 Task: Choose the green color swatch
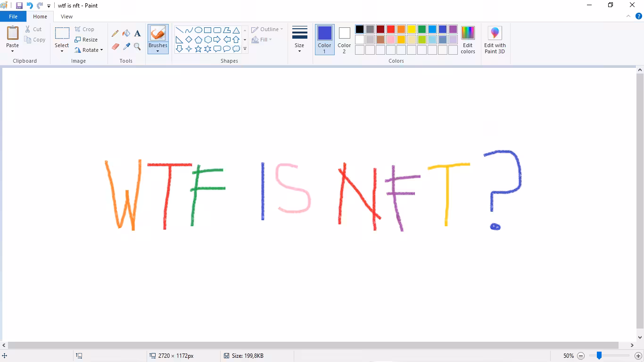click(x=422, y=29)
